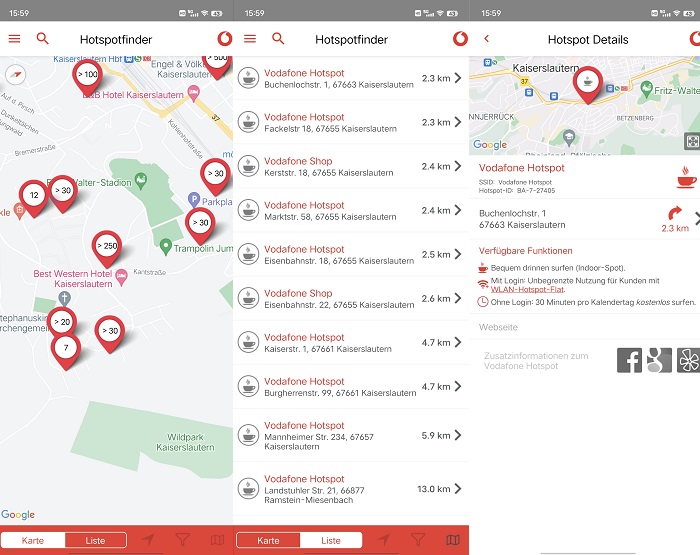The image size is (700, 555).
Task: Tap 'Best Western Hotel Kaiserslautern' map label
Action: [74, 279]
